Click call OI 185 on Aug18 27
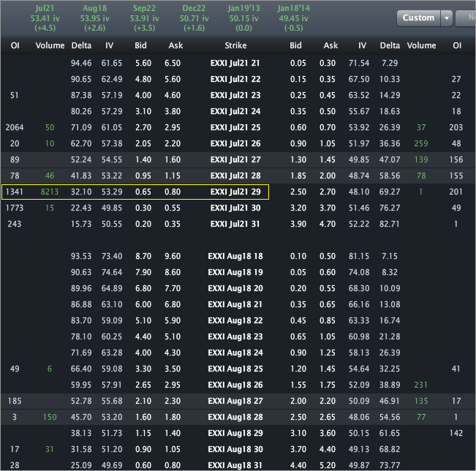476x471 pixels. tap(15, 402)
